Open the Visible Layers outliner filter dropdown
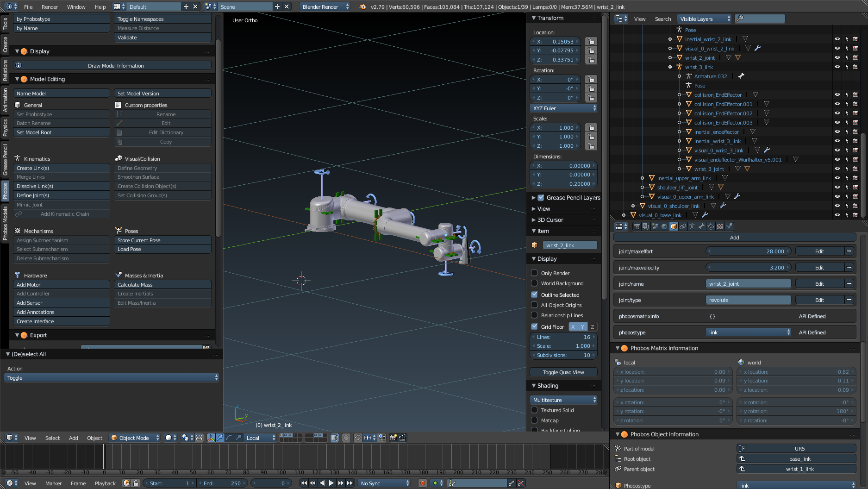This screenshot has width=868, height=489. [704, 19]
